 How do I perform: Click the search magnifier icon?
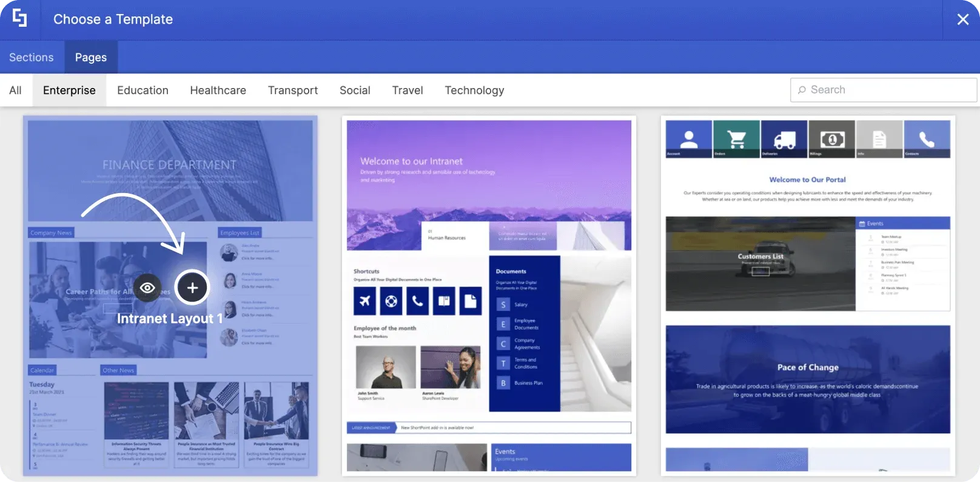(x=802, y=90)
